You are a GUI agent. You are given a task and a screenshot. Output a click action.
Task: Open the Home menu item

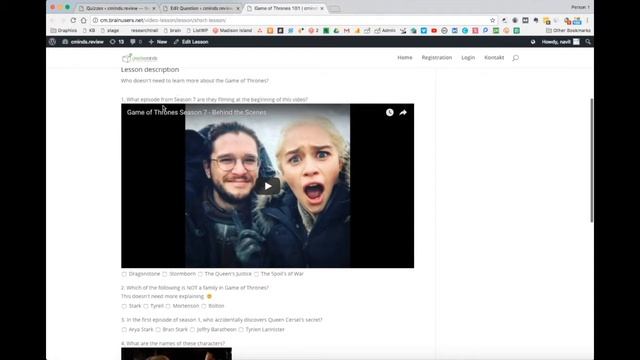pyautogui.click(x=405, y=58)
